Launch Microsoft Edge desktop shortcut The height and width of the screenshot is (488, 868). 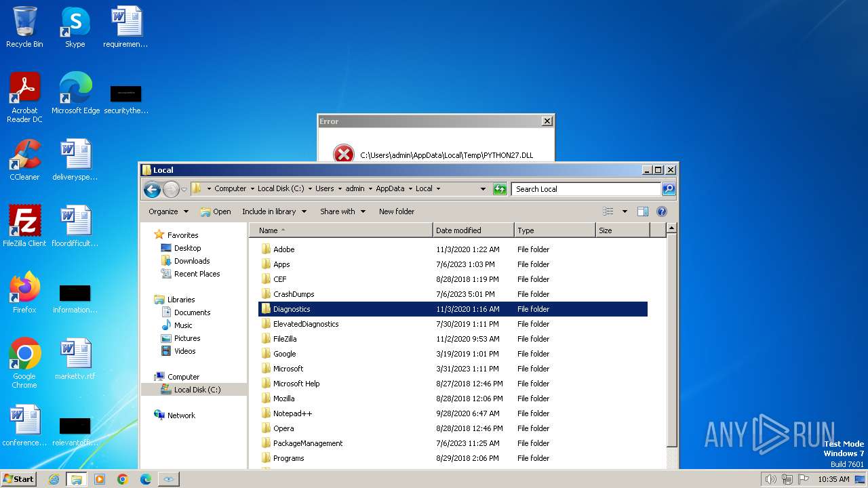coord(75,94)
